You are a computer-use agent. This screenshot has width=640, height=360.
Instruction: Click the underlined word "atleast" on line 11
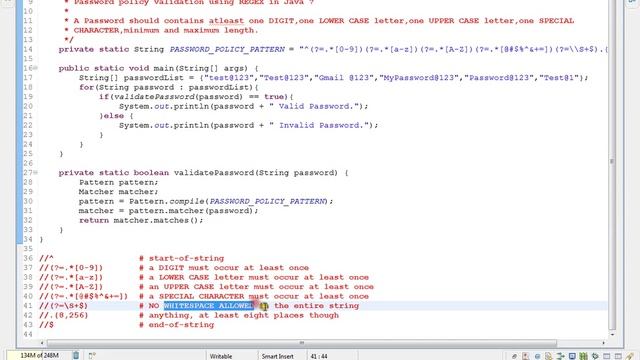point(226,21)
